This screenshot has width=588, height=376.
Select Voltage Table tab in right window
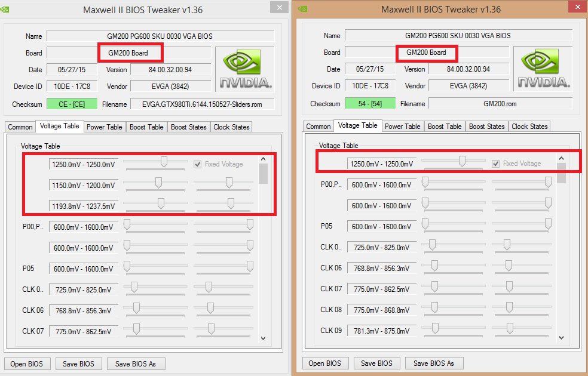coord(358,125)
